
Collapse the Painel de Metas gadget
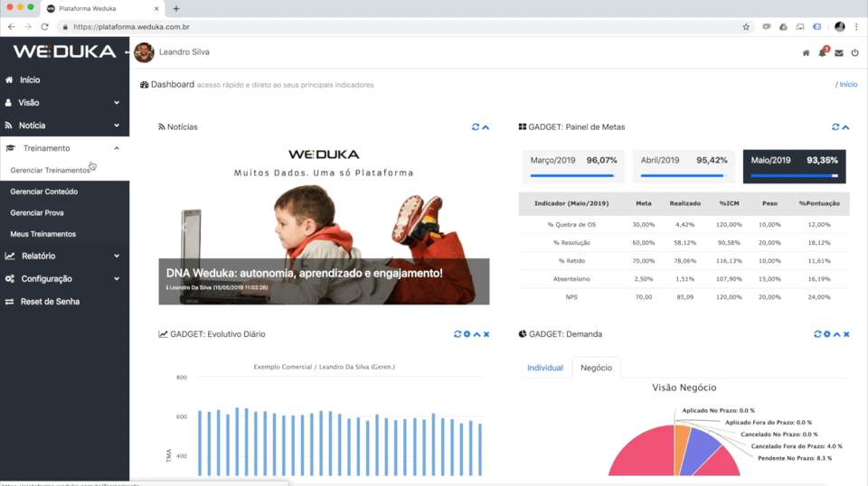845,127
